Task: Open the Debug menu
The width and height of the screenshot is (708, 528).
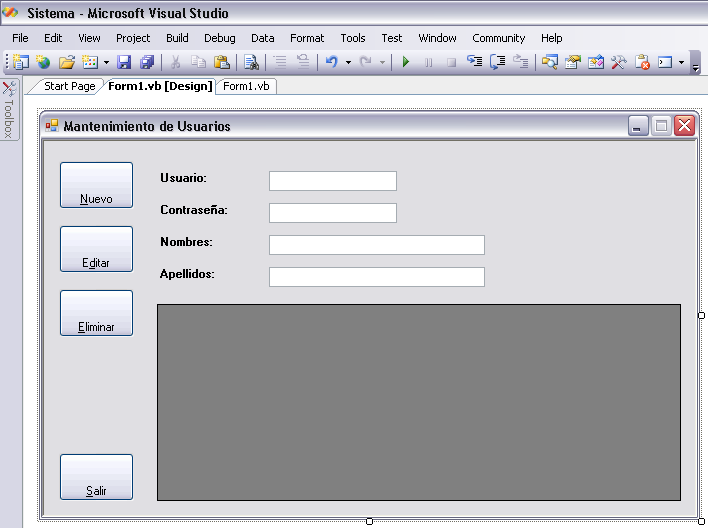Action: pyautogui.click(x=219, y=38)
